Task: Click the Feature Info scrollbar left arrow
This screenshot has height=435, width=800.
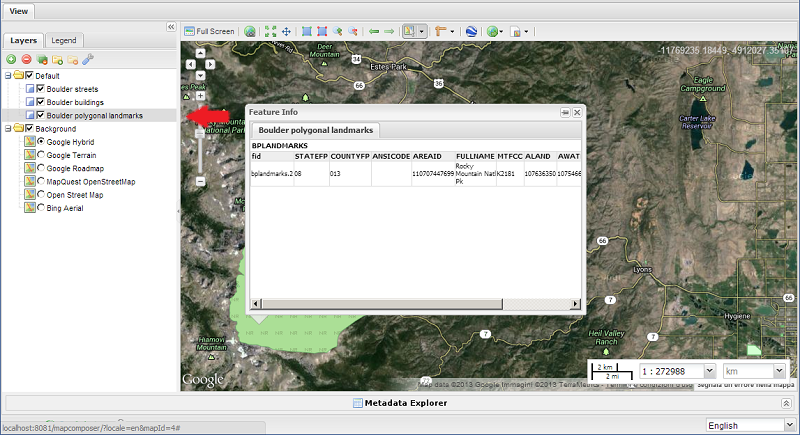Action: 256,304
